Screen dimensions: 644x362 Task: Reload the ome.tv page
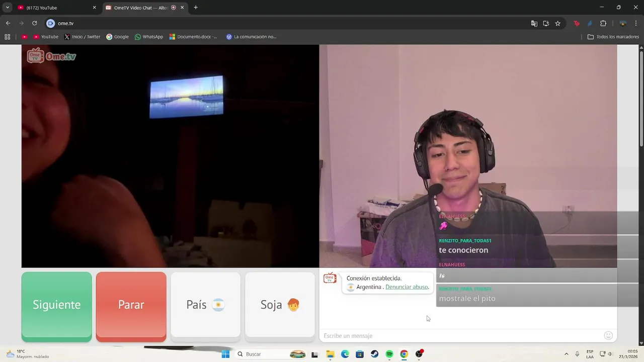tap(34, 23)
